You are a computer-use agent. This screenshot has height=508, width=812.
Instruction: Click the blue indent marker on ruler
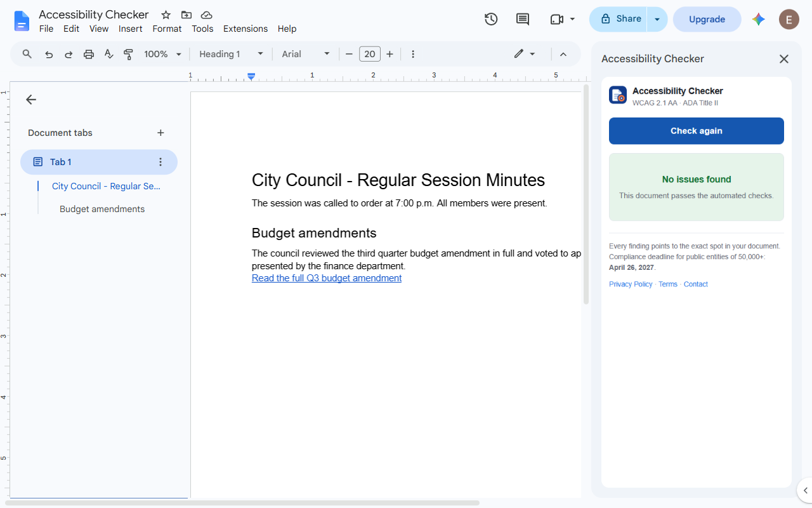251,76
